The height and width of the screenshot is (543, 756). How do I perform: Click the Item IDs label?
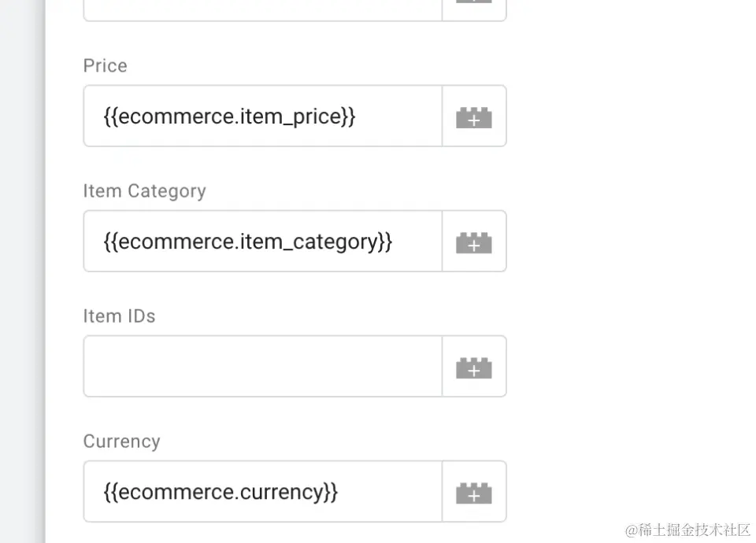[119, 316]
